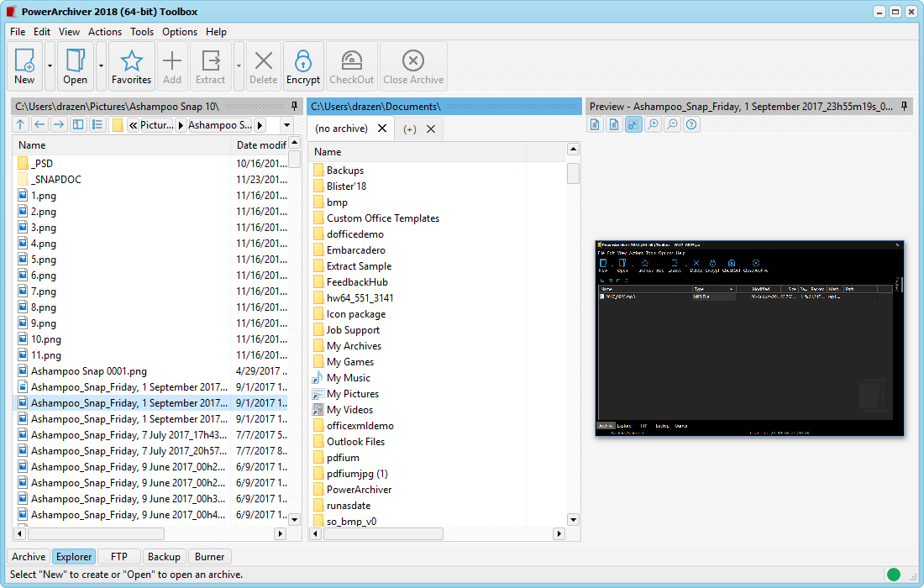This screenshot has width=924, height=588.
Task: Expand the New button dropdown arrow
Action: (50, 66)
